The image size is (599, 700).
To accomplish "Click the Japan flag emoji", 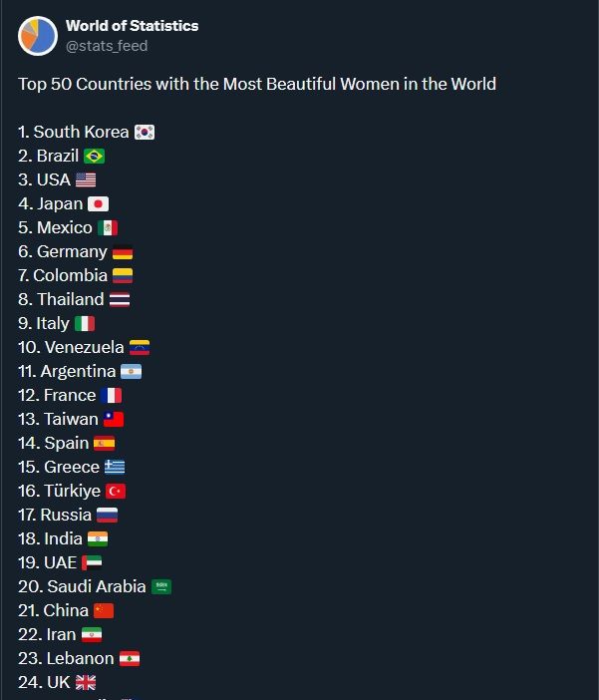I will (99, 203).
